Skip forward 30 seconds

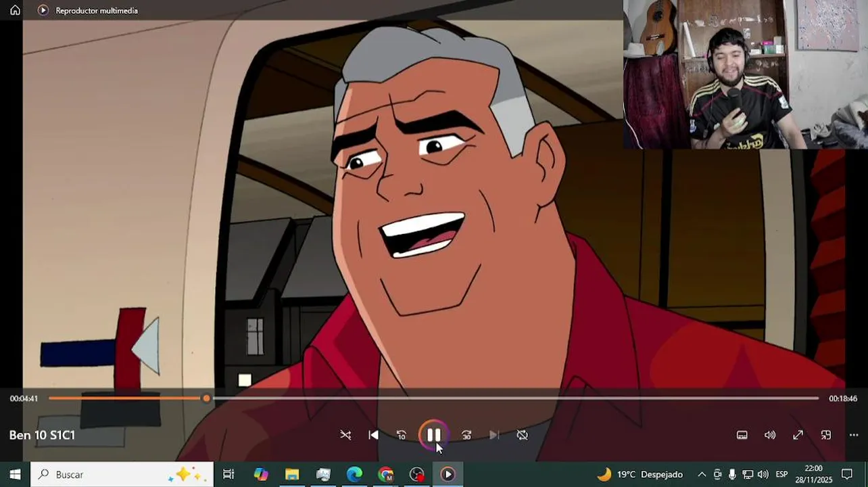(x=466, y=435)
